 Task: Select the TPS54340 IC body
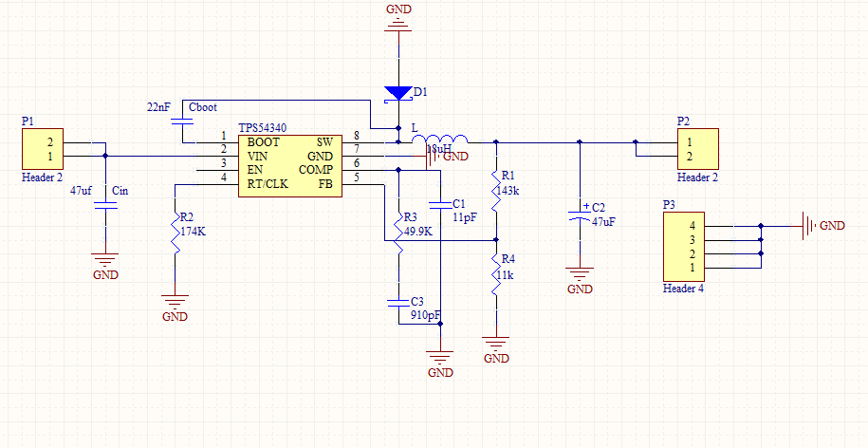tap(290, 165)
